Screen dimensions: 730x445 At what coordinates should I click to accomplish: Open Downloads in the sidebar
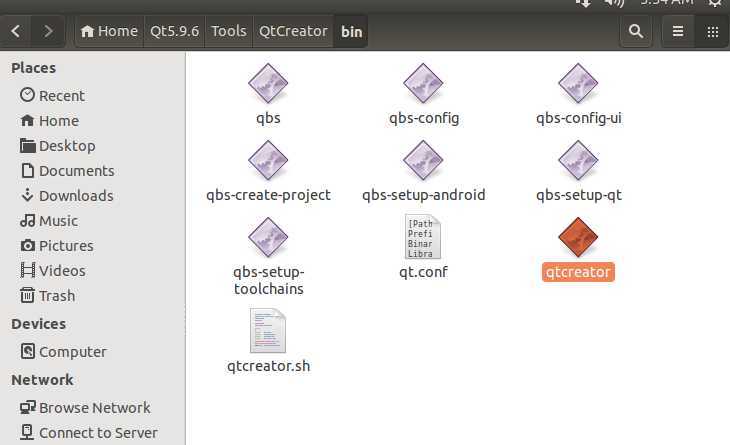pyautogui.click(x=67, y=196)
